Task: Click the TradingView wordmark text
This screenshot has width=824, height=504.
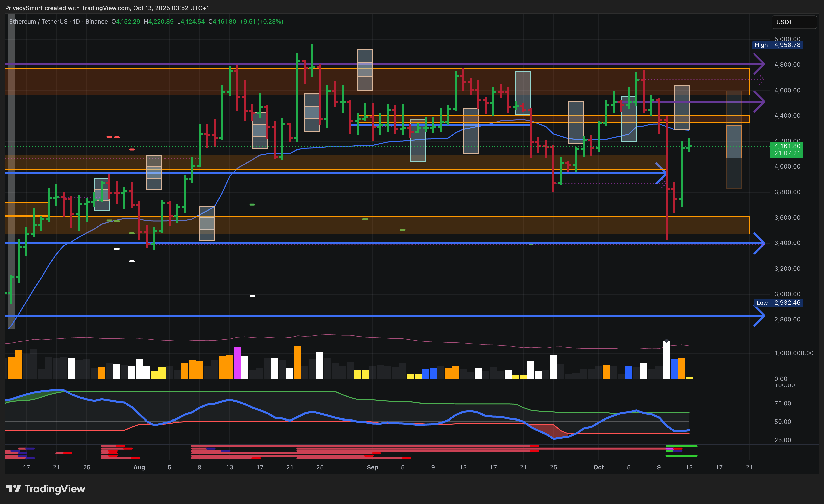Action: coord(55,489)
